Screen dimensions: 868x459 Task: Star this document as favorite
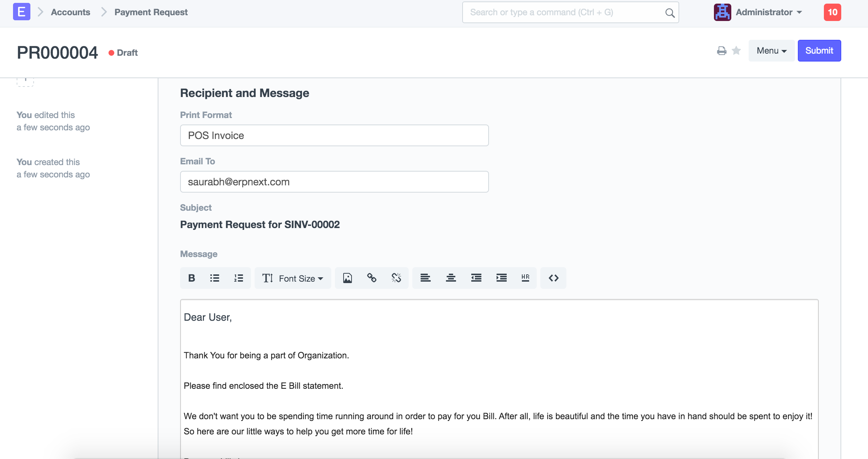tap(736, 51)
